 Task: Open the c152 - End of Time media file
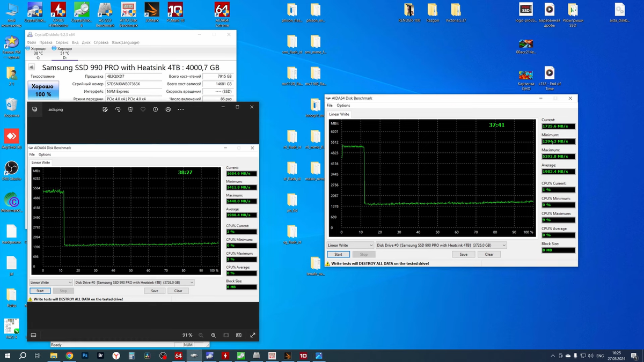pos(549,79)
